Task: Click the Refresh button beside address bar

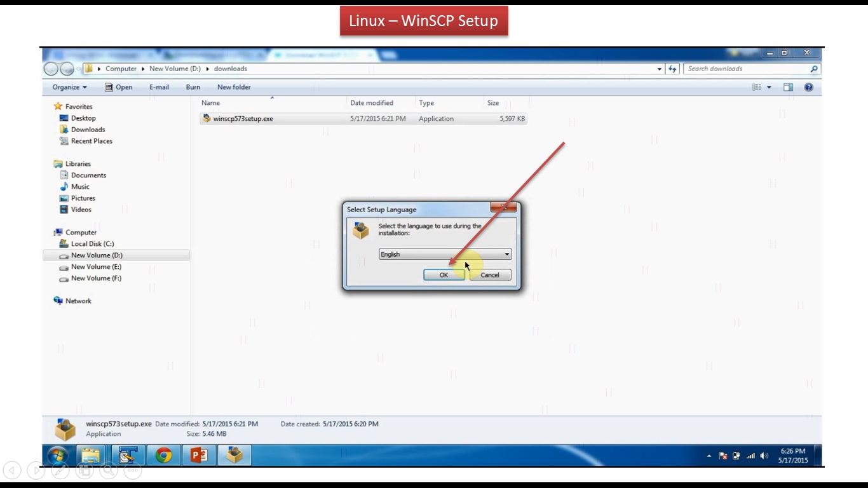Action: [673, 69]
